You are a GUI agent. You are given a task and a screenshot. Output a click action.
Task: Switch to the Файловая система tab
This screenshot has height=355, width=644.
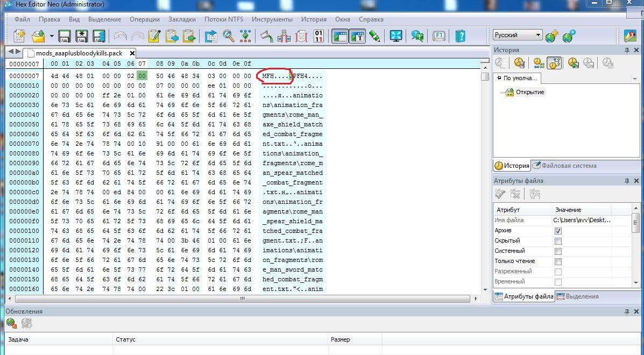pos(565,166)
